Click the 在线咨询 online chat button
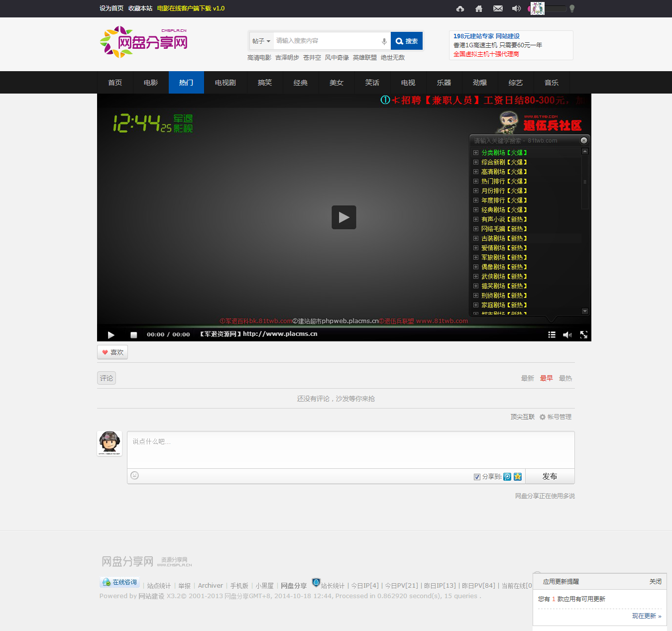The width and height of the screenshot is (672, 631). point(119,582)
